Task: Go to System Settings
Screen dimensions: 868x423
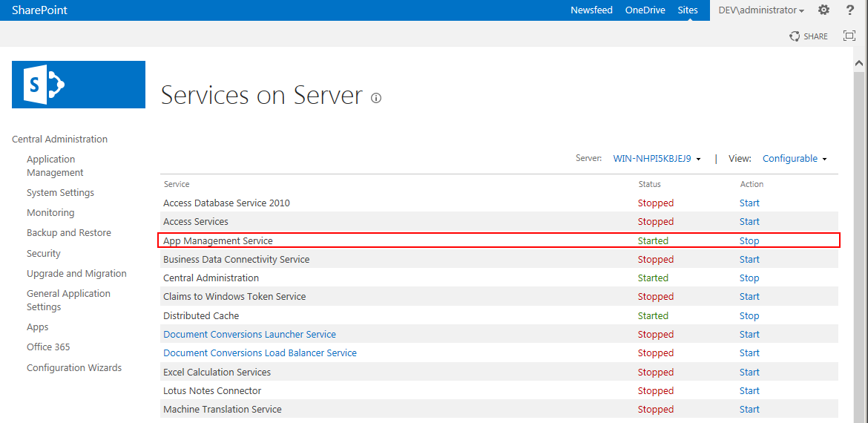Action: [60, 193]
